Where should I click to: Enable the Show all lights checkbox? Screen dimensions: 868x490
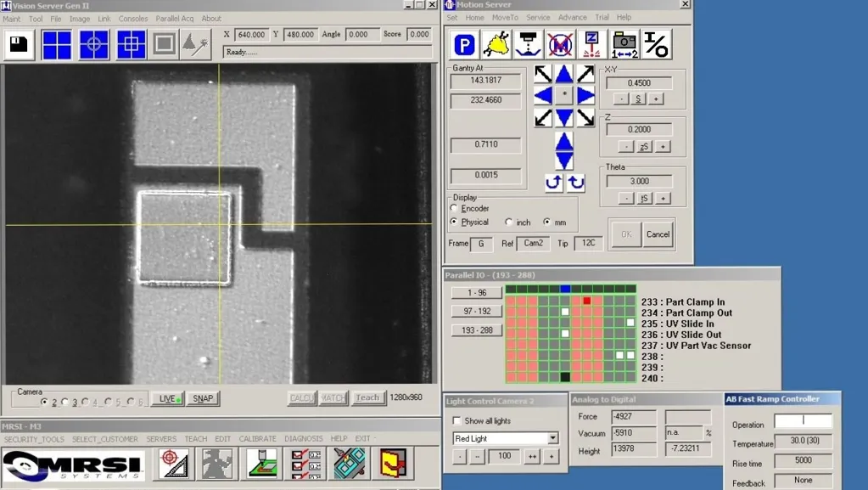(x=456, y=420)
